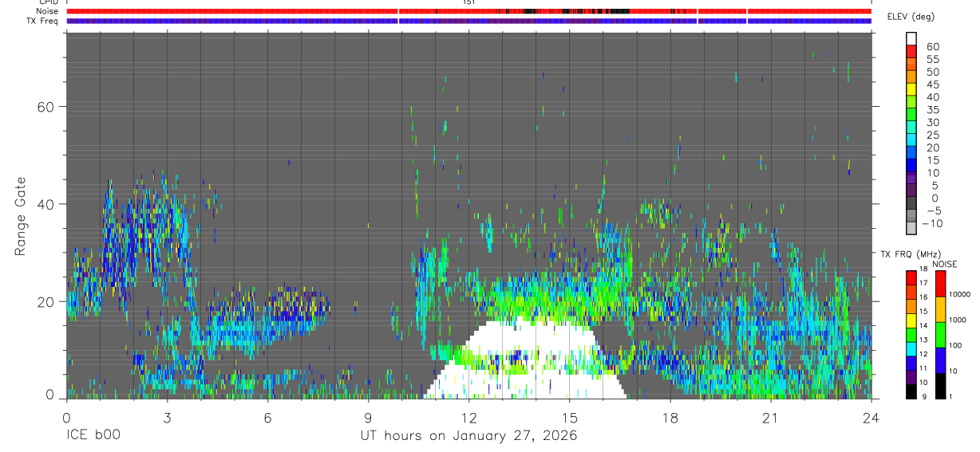Click the red ELEV segment between 60 and 55
The height and width of the screenshot is (452, 980).
coord(911,49)
